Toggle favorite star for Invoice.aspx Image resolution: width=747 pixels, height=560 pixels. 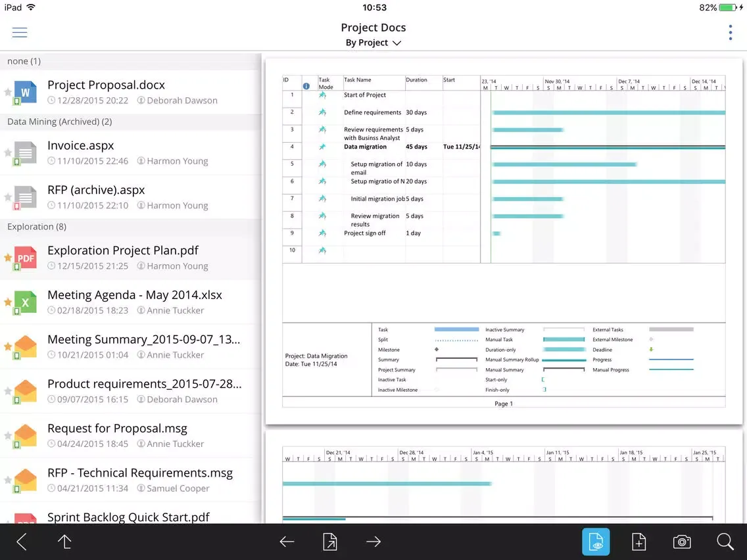coord(8,152)
